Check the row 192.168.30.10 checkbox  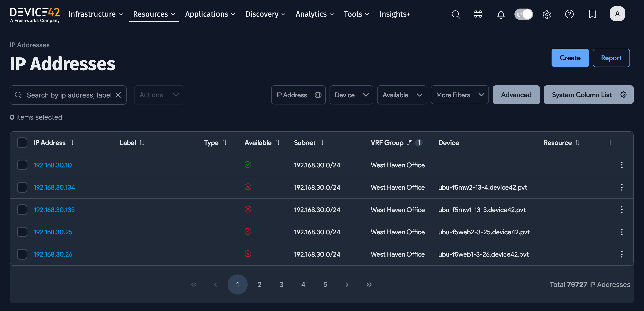pos(22,165)
